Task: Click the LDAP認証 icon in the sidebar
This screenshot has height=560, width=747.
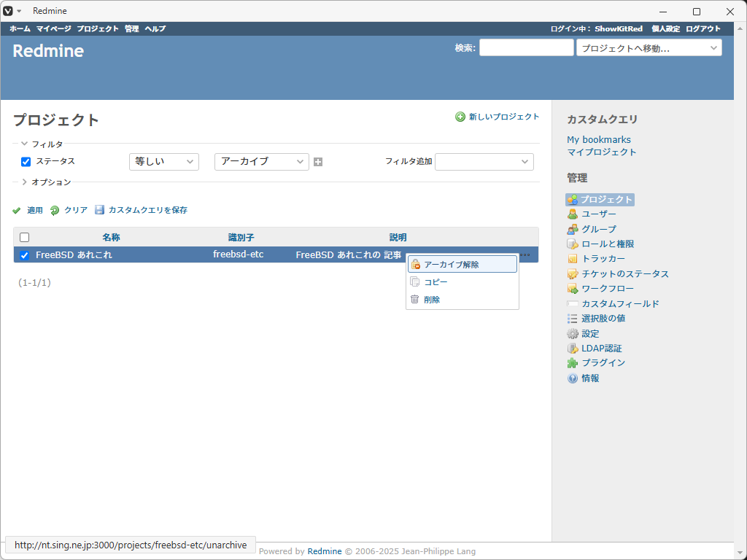Action: tap(572, 349)
